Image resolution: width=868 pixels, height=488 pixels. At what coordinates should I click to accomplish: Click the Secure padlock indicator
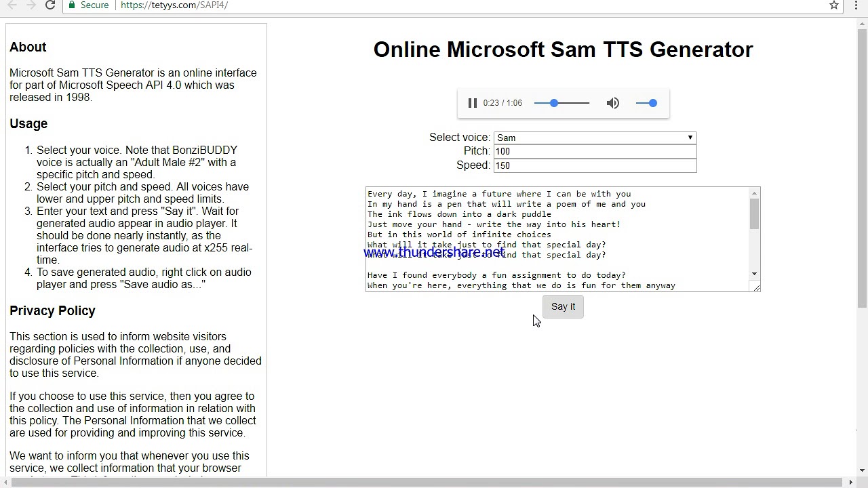click(89, 5)
